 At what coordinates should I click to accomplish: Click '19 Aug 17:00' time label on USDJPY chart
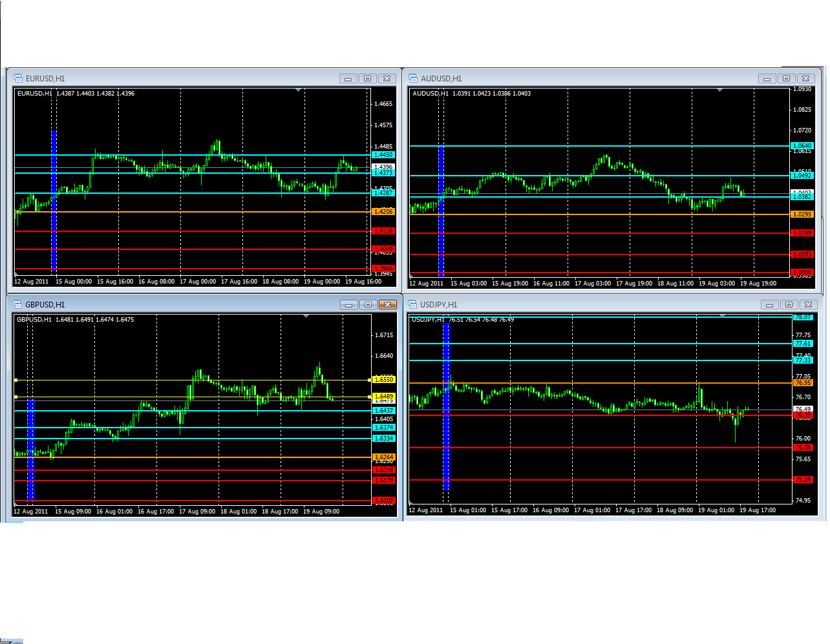758,510
